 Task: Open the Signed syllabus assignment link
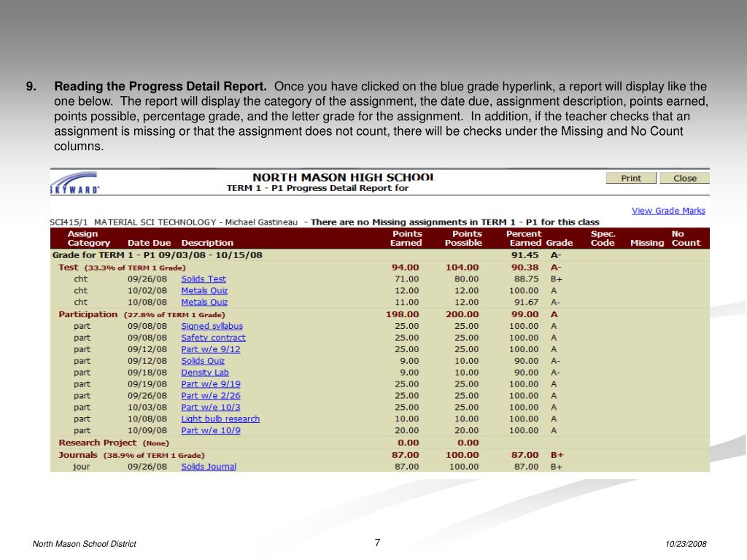(212, 326)
